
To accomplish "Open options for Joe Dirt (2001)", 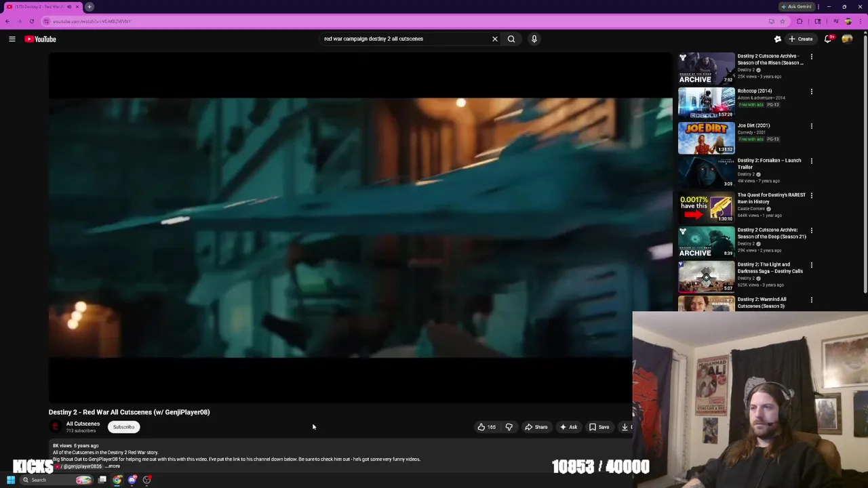I will (812, 126).
